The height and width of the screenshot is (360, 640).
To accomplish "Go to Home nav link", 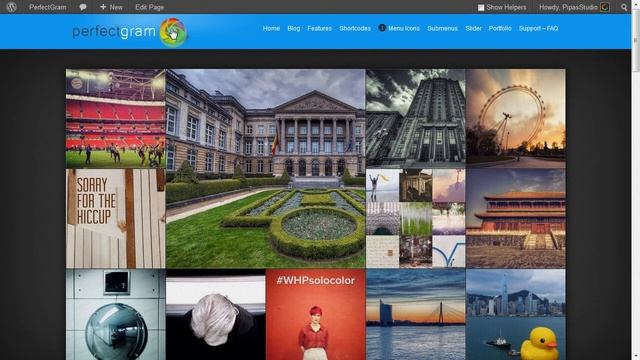I will point(271,28).
